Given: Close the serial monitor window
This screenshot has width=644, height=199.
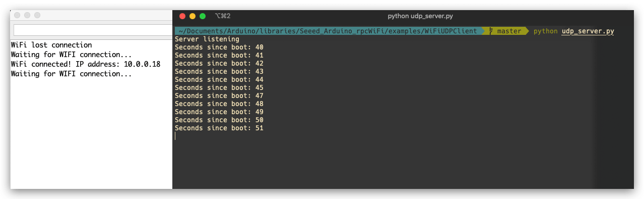Looking at the screenshot, I should (x=17, y=16).
